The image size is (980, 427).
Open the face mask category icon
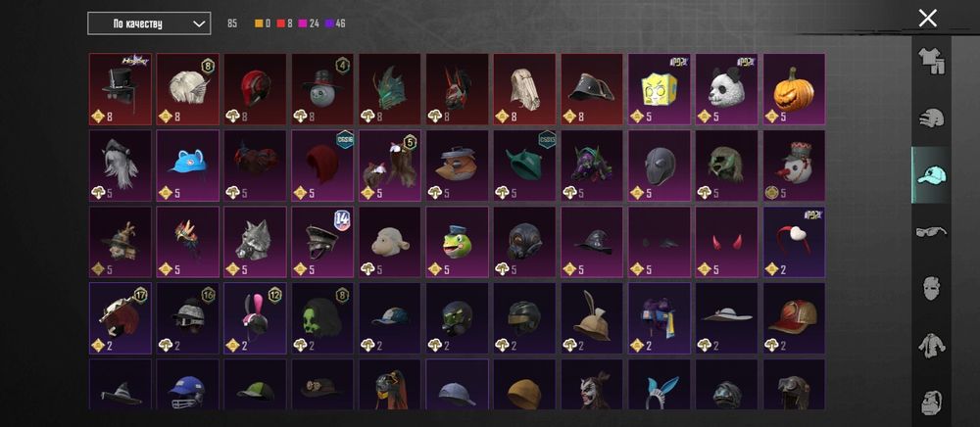[x=931, y=288]
